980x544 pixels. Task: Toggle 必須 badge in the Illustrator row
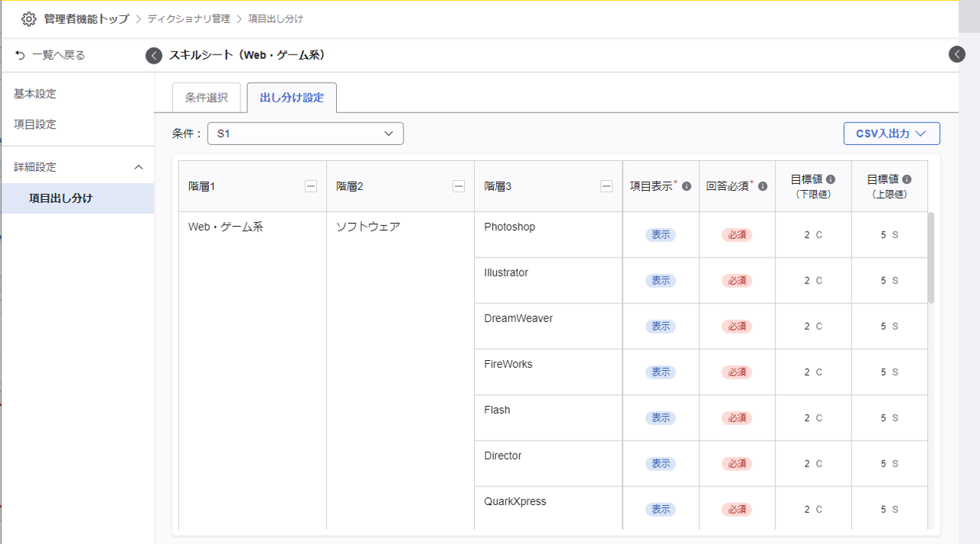pyautogui.click(x=737, y=281)
